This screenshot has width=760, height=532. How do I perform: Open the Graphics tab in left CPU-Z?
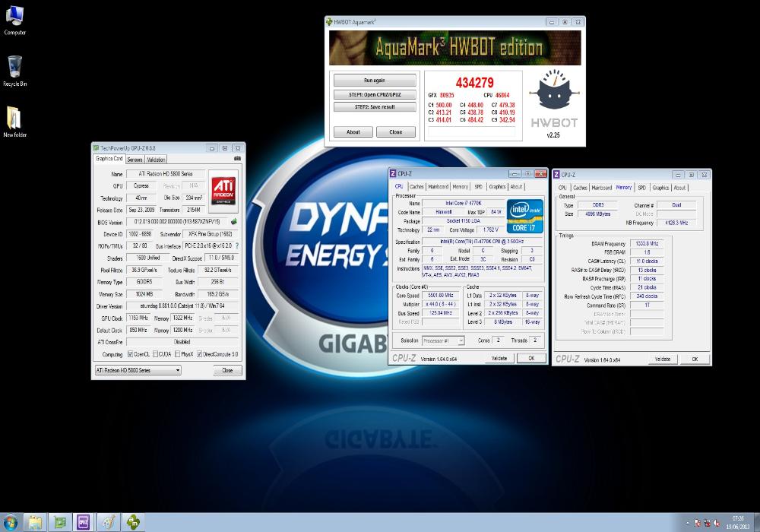click(x=497, y=186)
